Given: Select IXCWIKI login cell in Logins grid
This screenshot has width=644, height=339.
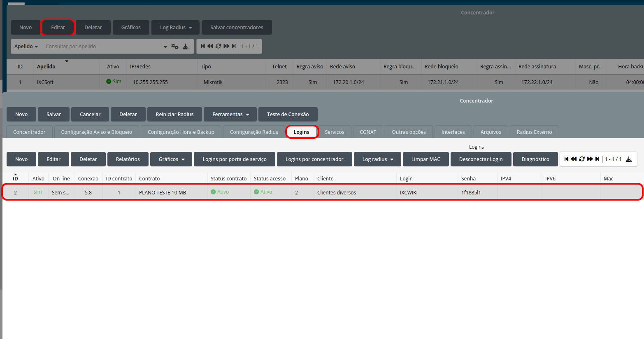Looking at the screenshot, I should tap(427, 192).
